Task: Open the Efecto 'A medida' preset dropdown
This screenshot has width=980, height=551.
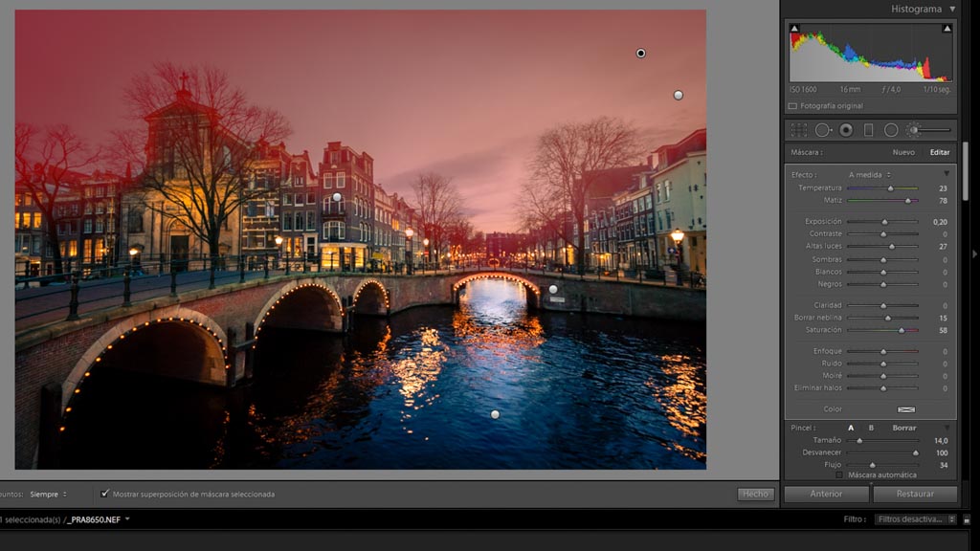Action: coord(869,174)
